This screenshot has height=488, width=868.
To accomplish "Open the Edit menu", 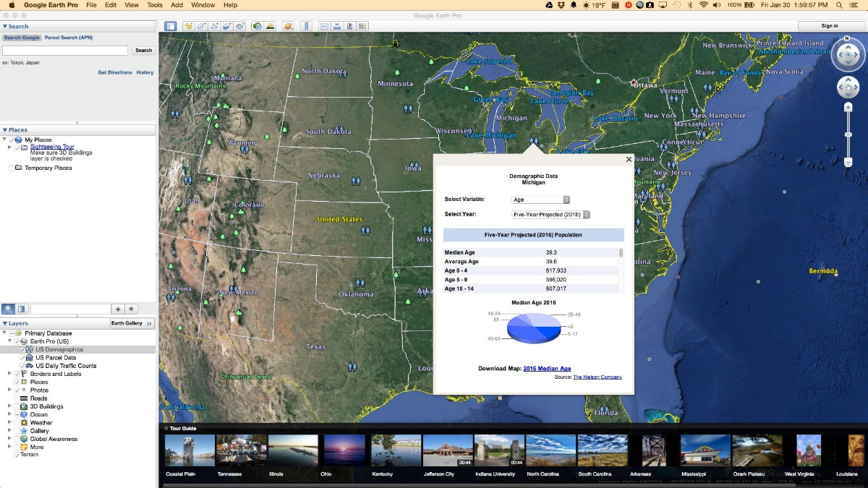I will click(x=111, y=4).
